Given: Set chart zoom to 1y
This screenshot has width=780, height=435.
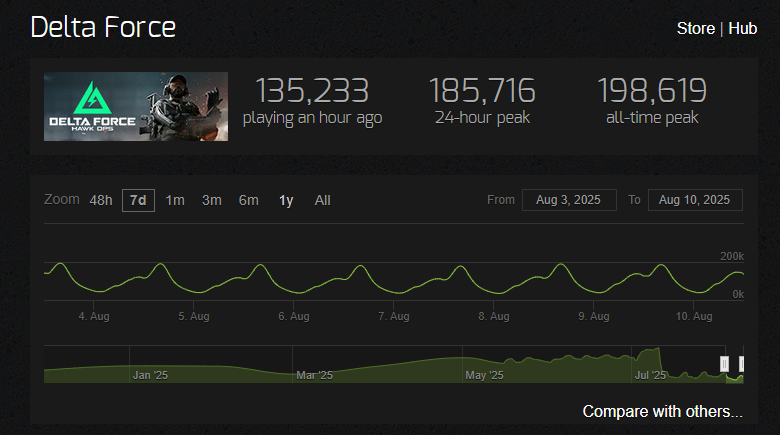Looking at the screenshot, I should point(286,201).
